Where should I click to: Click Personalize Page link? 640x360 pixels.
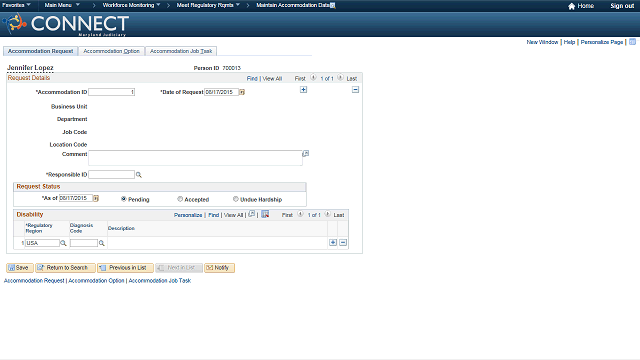tap(602, 42)
